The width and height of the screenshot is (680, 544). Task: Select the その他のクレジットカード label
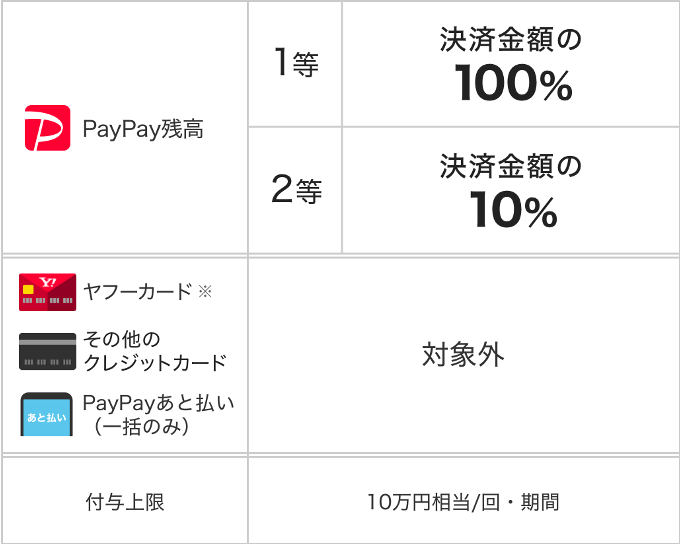point(155,351)
